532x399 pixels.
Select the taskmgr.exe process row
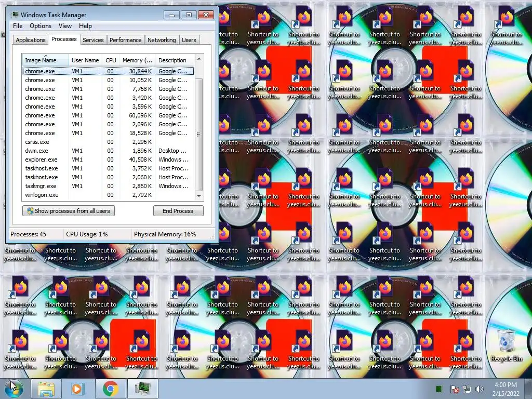[108, 186]
